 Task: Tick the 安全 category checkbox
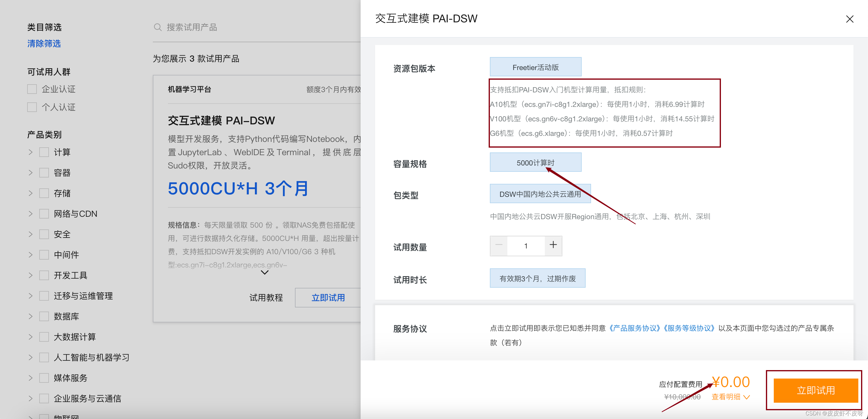(x=44, y=235)
